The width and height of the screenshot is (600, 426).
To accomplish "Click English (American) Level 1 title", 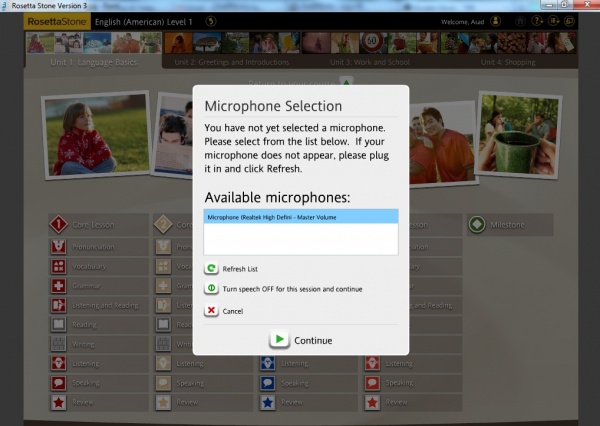I will point(143,22).
